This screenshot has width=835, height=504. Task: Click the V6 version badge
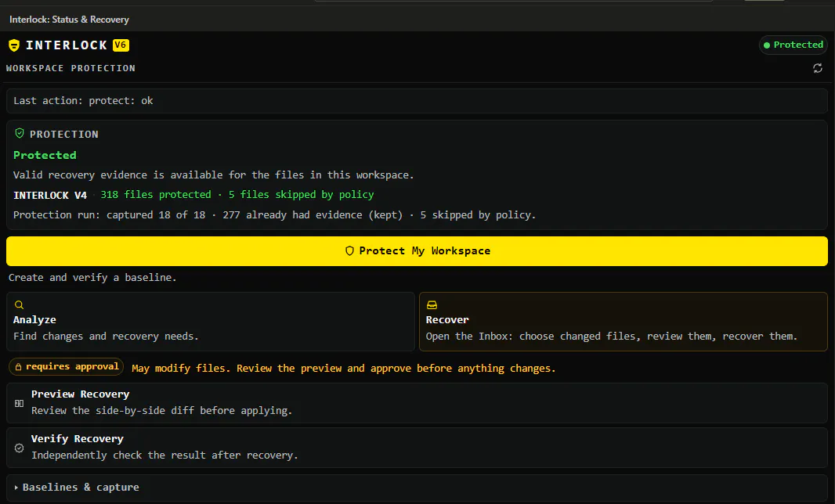click(x=121, y=45)
